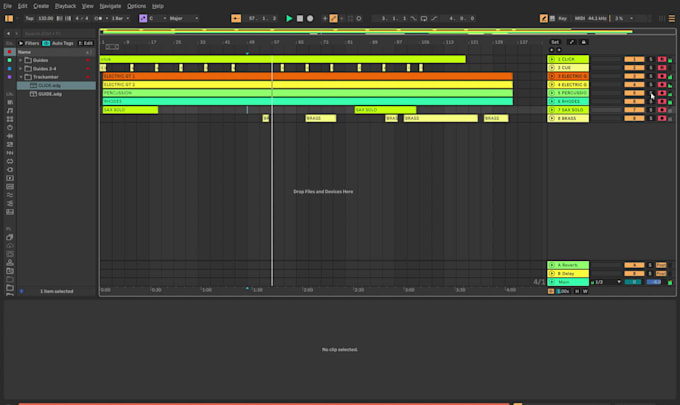The image size is (680, 405).
Task: Click the MIDI overdub plus icon
Action: tap(324, 18)
